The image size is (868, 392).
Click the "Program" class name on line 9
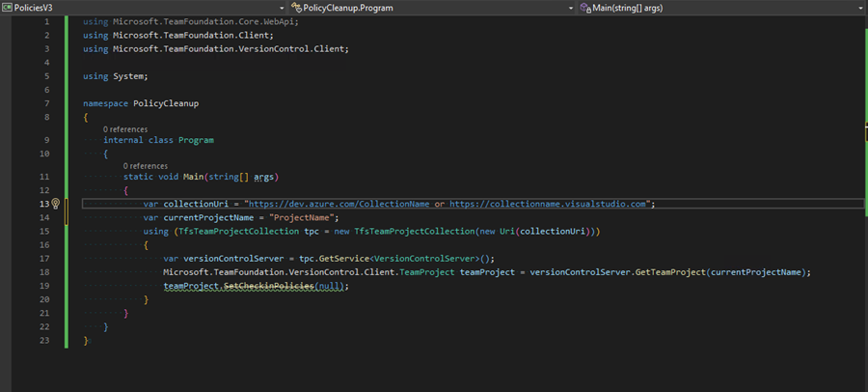[x=196, y=140]
